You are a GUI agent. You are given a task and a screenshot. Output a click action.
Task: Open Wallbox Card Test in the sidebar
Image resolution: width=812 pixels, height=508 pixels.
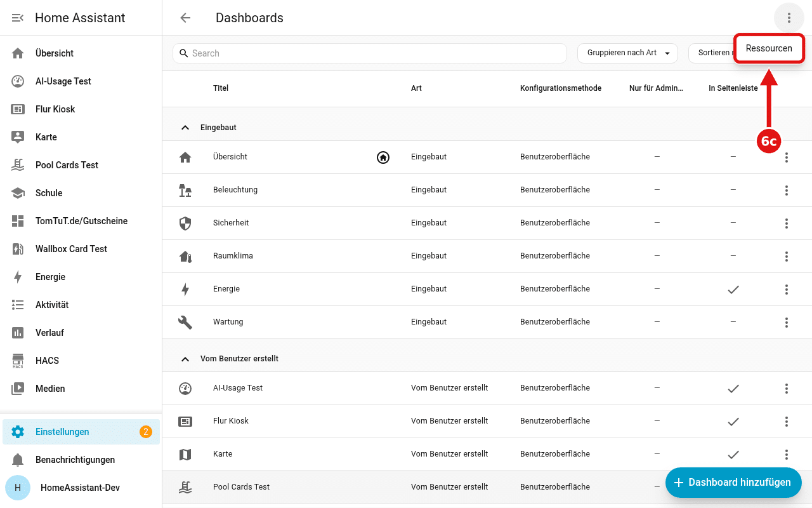point(81,249)
